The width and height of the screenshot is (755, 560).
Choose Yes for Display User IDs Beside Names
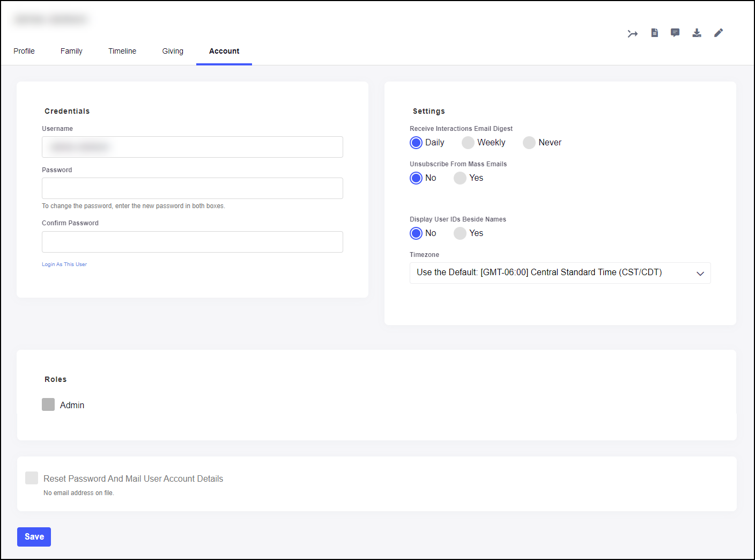point(460,233)
